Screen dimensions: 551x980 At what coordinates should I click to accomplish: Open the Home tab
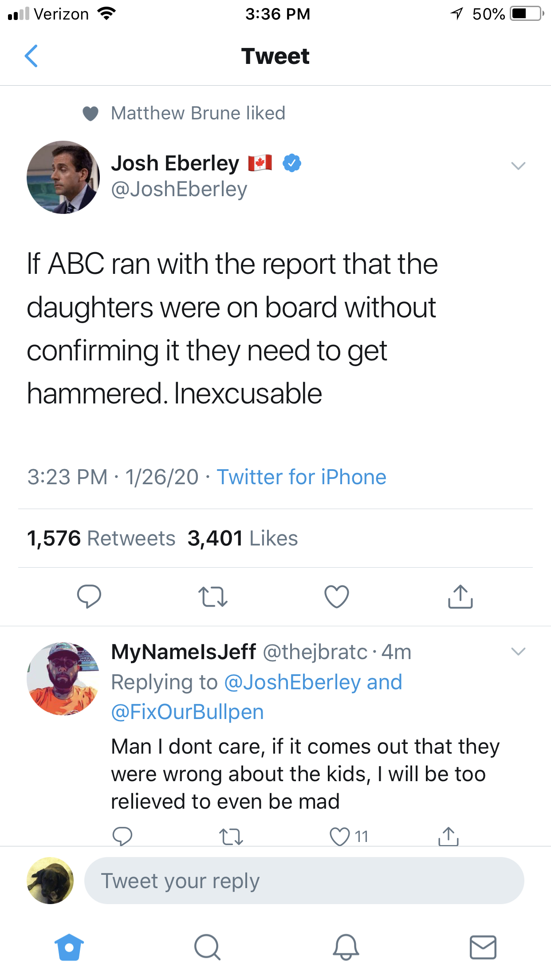coord(69,948)
